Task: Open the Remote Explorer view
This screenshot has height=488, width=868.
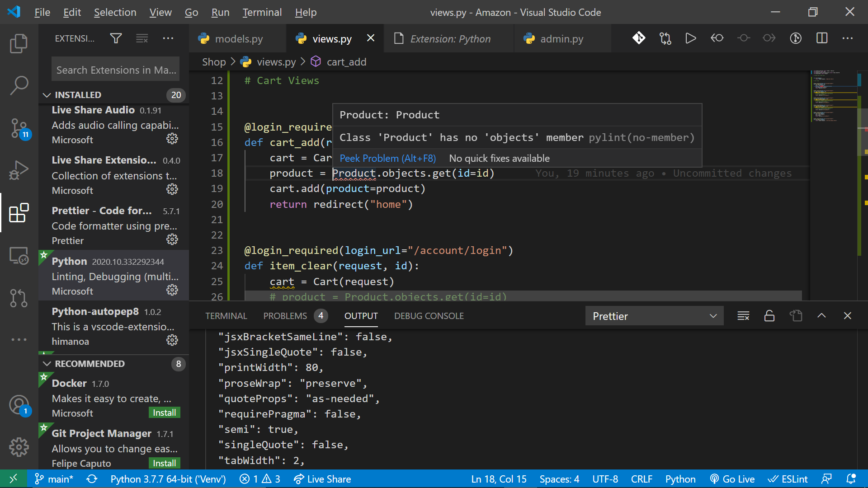Action: pos(19,256)
